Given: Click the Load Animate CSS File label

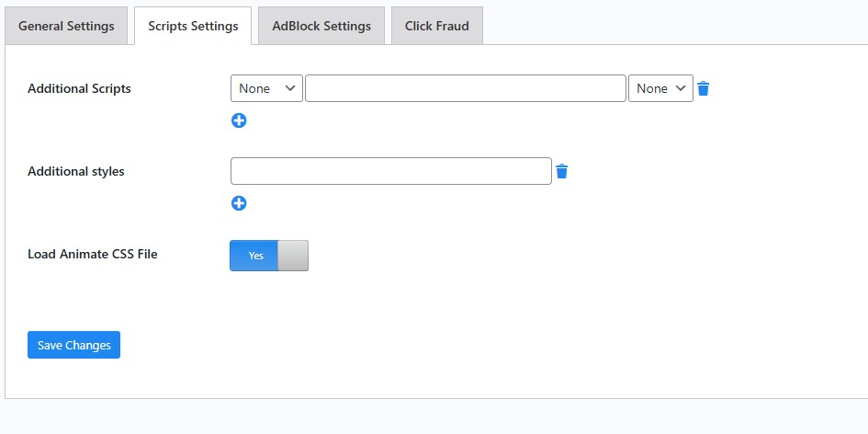Looking at the screenshot, I should pos(93,254).
